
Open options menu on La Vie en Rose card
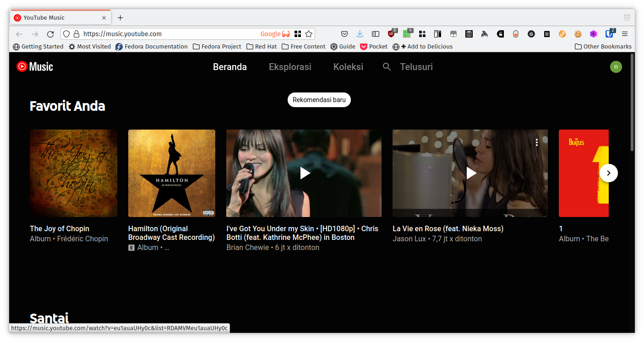coord(536,142)
